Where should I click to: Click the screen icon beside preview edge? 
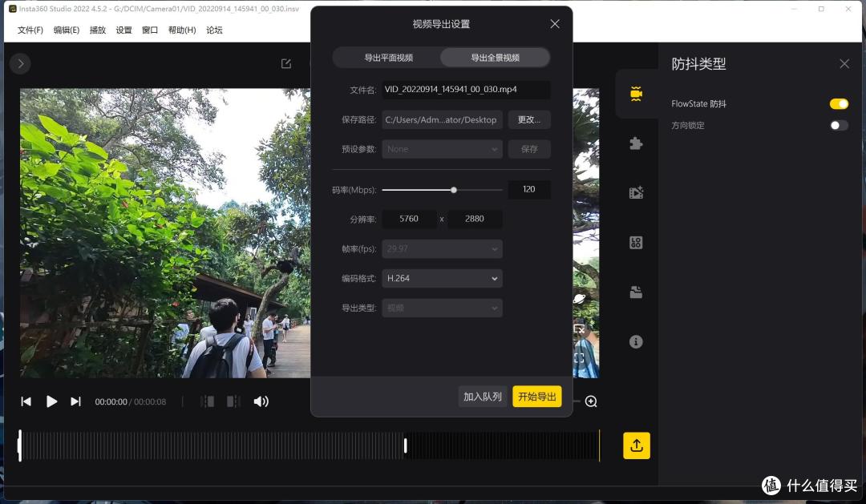pos(579,329)
